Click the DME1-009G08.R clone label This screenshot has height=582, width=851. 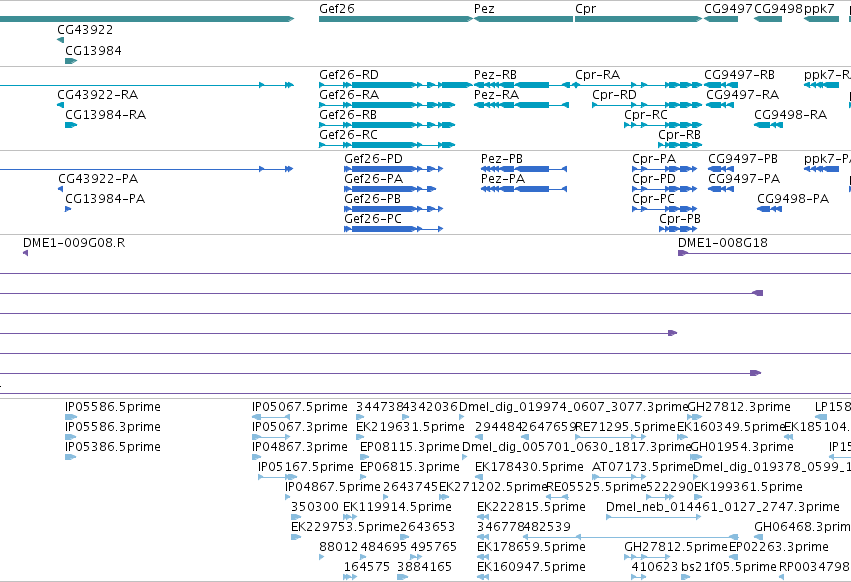tap(74, 243)
